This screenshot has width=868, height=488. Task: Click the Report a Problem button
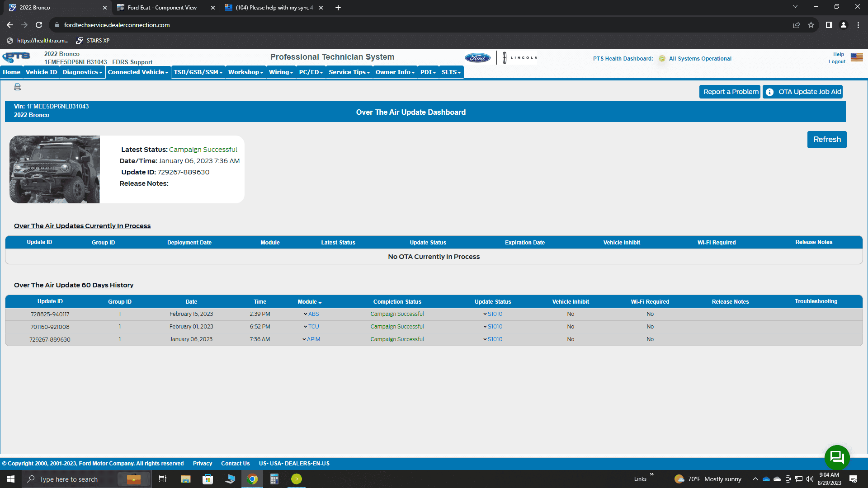click(x=730, y=92)
